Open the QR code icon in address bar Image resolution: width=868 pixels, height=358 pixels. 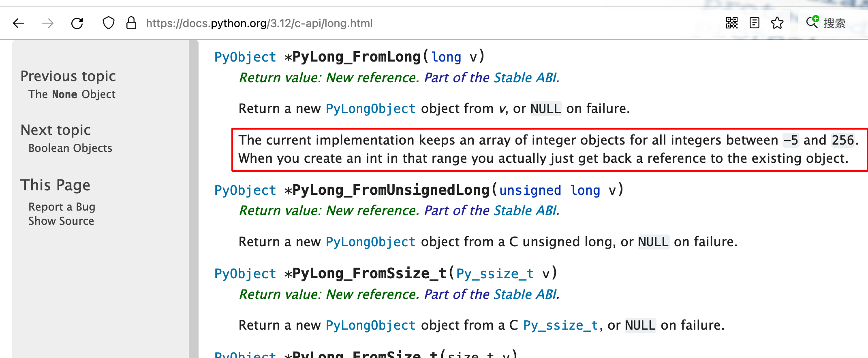click(732, 23)
